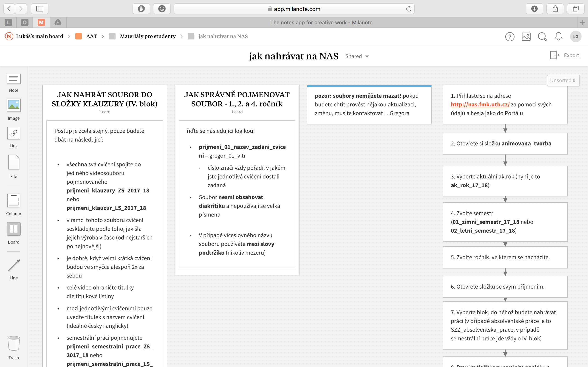The height and width of the screenshot is (367, 588).
Task: Select the Line tool in sidebar
Action: click(x=14, y=265)
